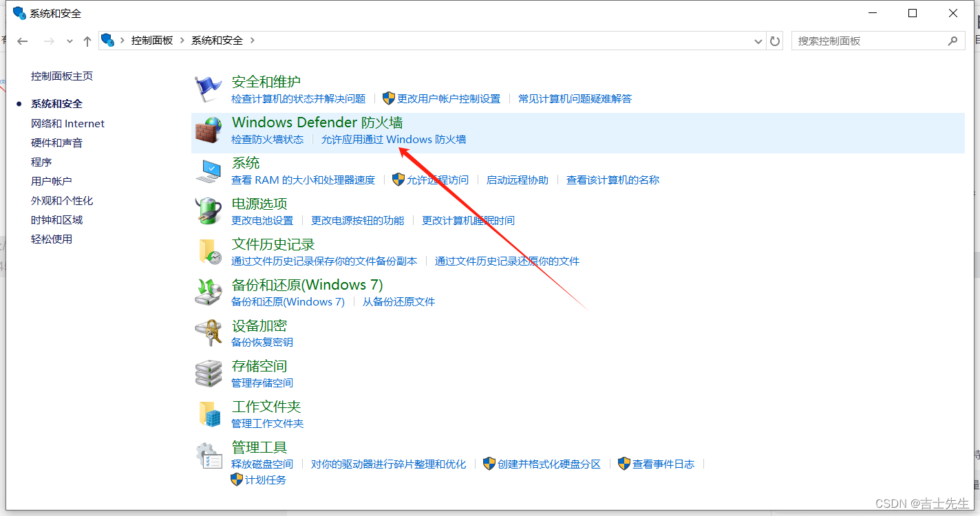The height and width of the screenshot is (516, 980).
Task: Click the up arrow to parent folder
Action: pyautogui.click(x=87, y=41)
